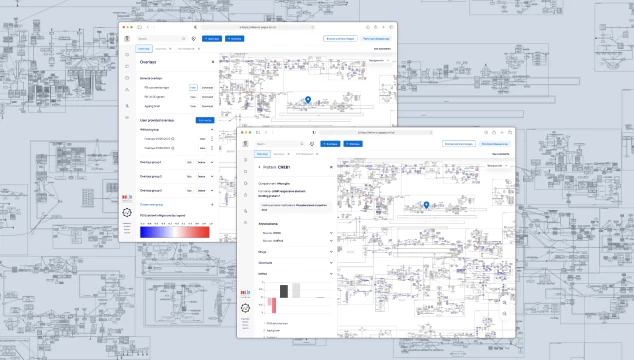Expand Overlay group 1 chevron

(x=212, y=162)
